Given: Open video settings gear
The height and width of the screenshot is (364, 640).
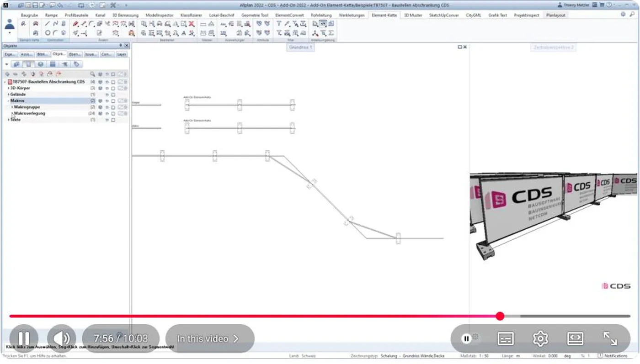Looking at the screenshot, I should [x=540, y=338].
